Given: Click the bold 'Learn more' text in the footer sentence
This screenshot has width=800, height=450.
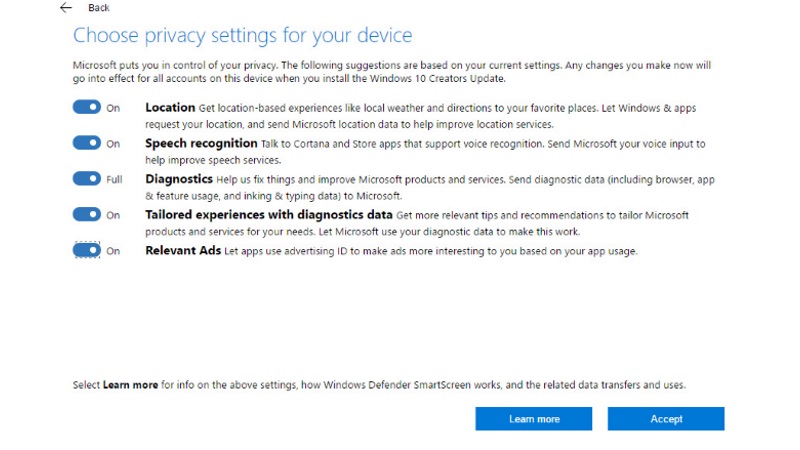Looking at the screenshot, I should pos(131,385).
